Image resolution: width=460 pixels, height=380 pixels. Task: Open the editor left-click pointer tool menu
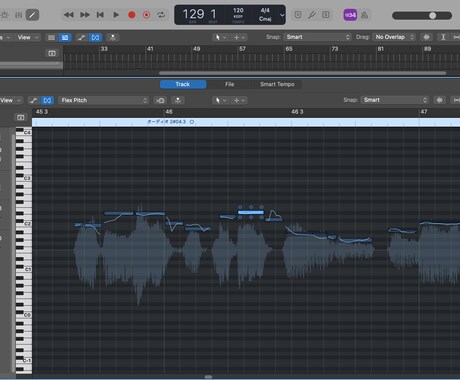tap(220, 100)
